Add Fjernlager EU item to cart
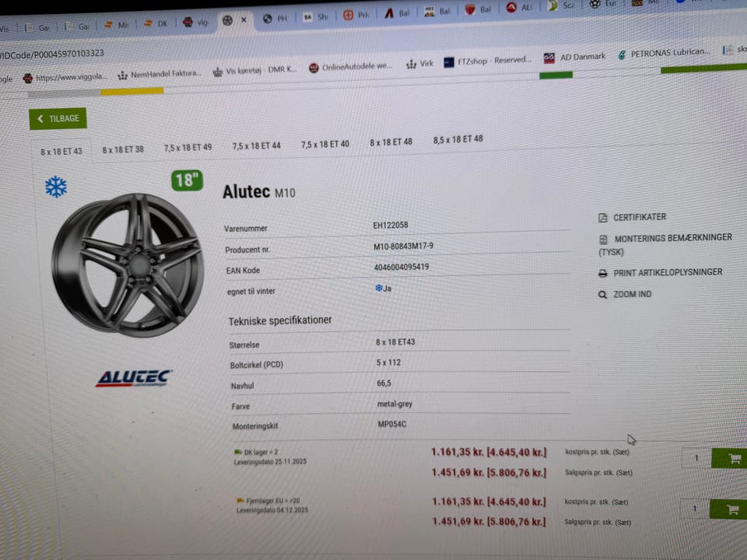This screenshot has width=747, height=560. coord(731,509)
